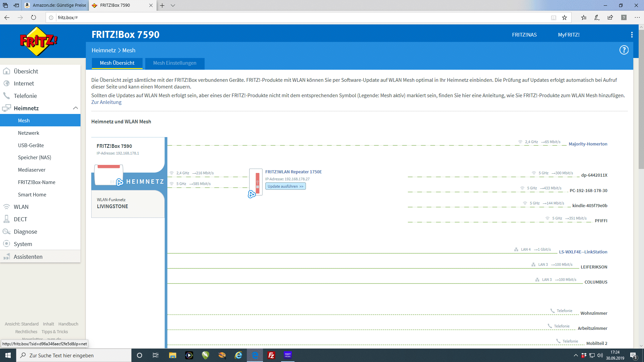The image size is (644, 362).
Task: Open the LS-WXLF4E--LinkStation device link
Action: tap(583, 252)
